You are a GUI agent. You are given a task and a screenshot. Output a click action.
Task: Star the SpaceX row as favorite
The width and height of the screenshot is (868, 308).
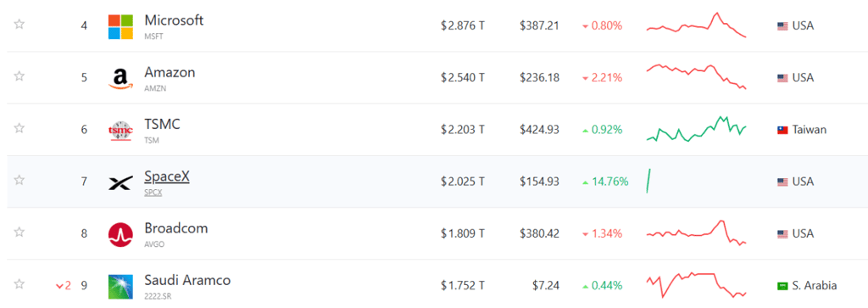click(x=19, y=181)
